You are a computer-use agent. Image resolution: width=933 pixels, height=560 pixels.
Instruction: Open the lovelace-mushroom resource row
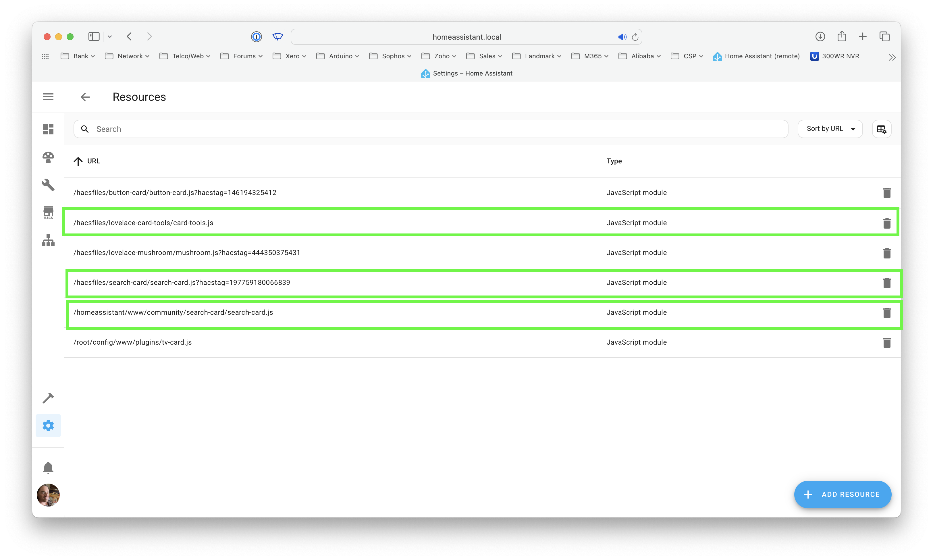point(187,253)
